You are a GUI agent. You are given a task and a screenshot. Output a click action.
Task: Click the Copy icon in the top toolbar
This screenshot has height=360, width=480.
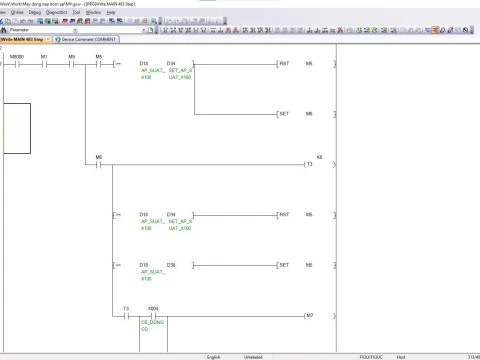tap(8, 21)
